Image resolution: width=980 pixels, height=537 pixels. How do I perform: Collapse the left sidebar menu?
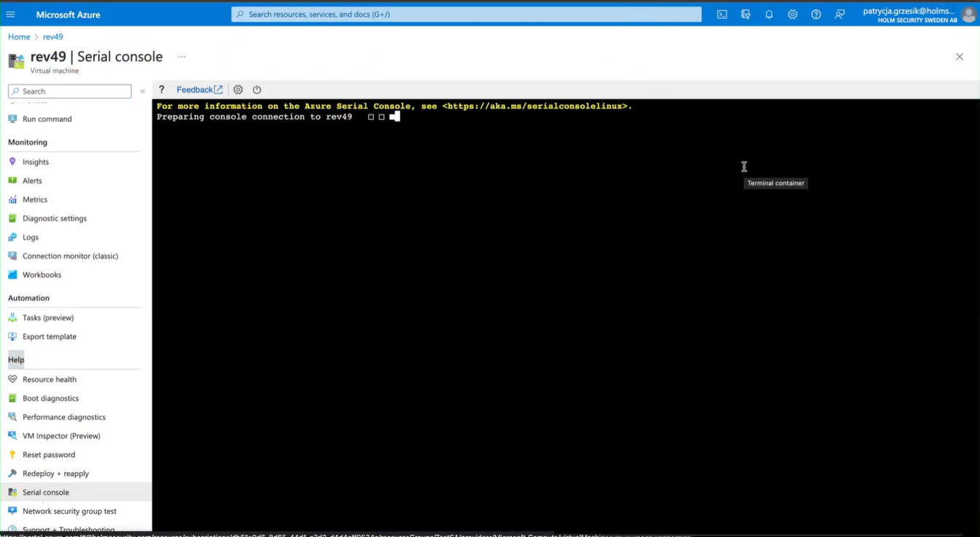tap(142, 91)
